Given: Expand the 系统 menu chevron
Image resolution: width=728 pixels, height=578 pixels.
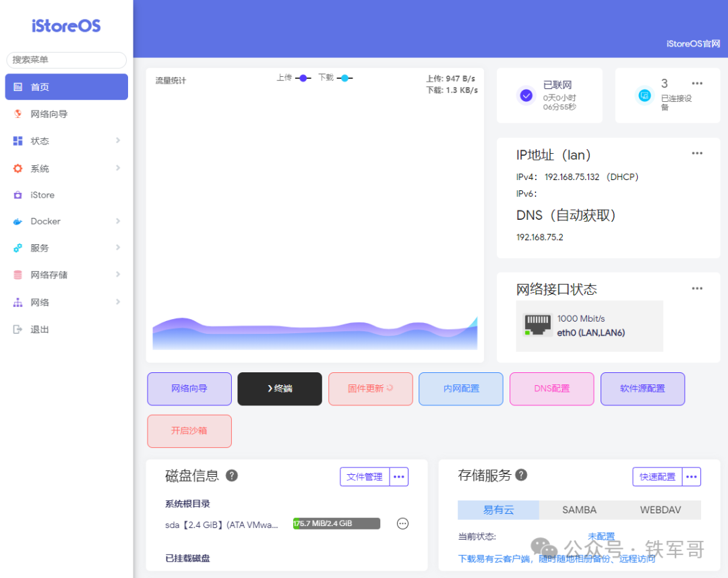Looking at the screenshot, I should click(x=118, y=168).
